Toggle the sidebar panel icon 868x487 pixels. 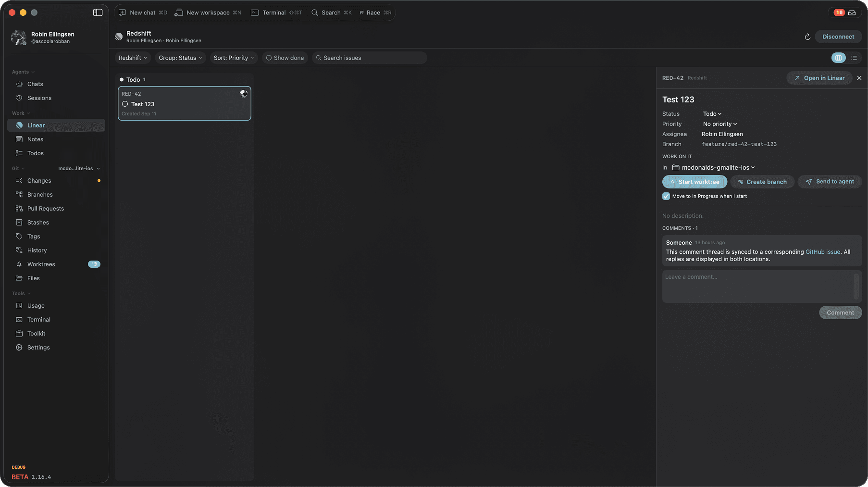point(98,12)
